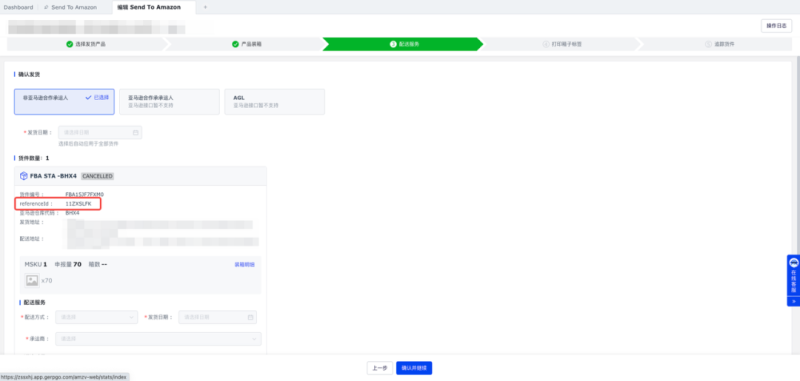The image size is (800, 381).
Task: Click the calendar icon in top ship date field
Action: (x=136, y=133)
